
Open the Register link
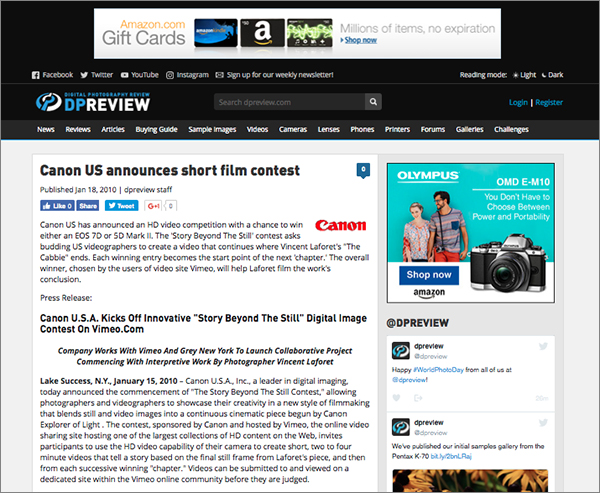tap(549, 103)
